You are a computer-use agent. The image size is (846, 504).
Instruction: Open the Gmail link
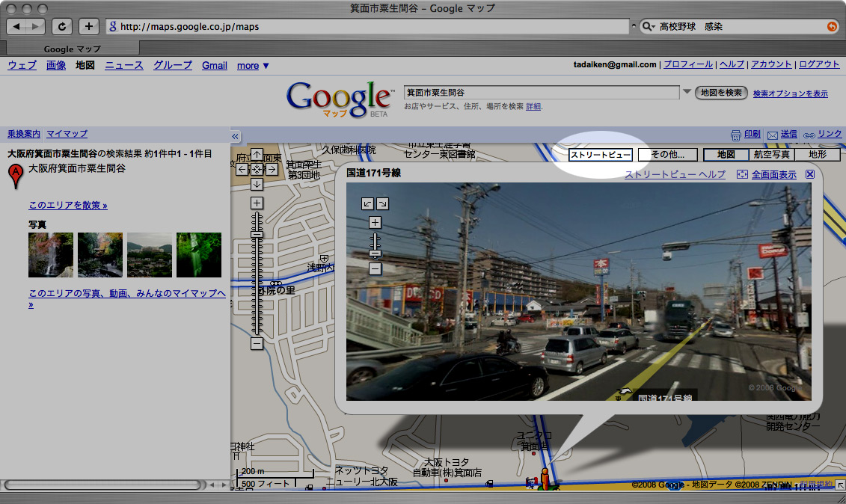(x=214, y=65)
